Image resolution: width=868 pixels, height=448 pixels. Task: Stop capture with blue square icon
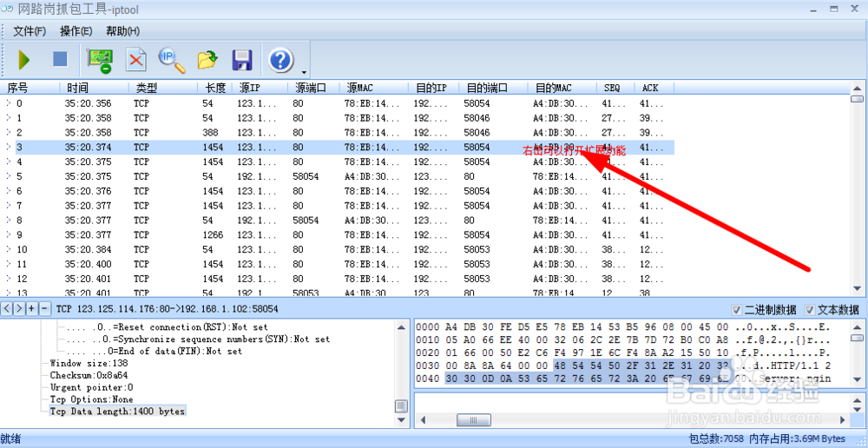(x=61, y=59)
